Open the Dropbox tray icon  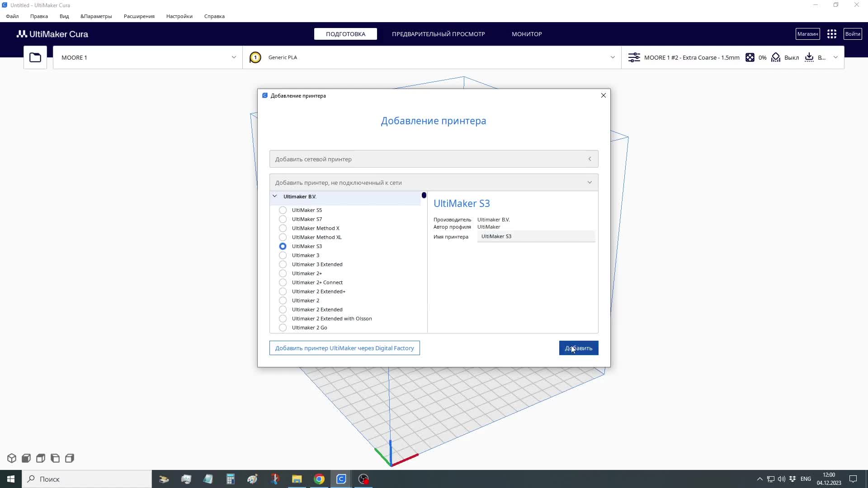coord(793,479)
